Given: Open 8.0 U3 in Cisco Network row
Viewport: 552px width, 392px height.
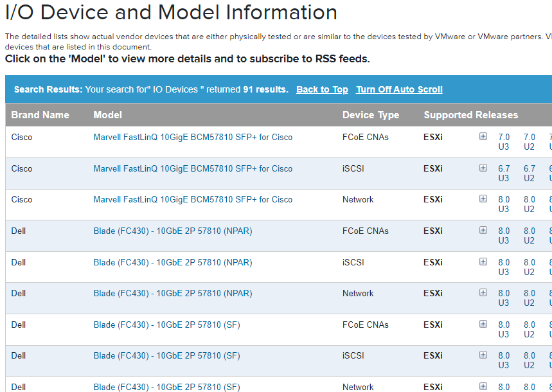Looking at the screenshot, I should (504, 204).
